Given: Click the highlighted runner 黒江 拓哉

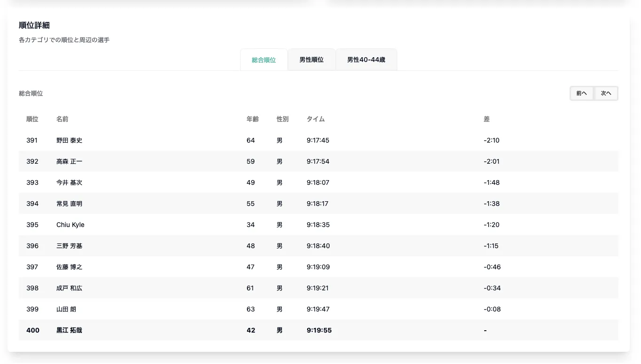Looking at the screenshot, I should tap(70, 330).
